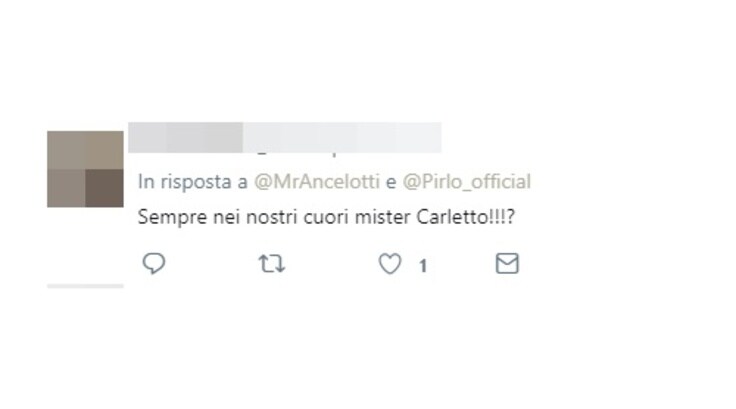Open the @Pirlo_official profile link
736x409 pixels.
pyautogui.click(x=467, y=182)
